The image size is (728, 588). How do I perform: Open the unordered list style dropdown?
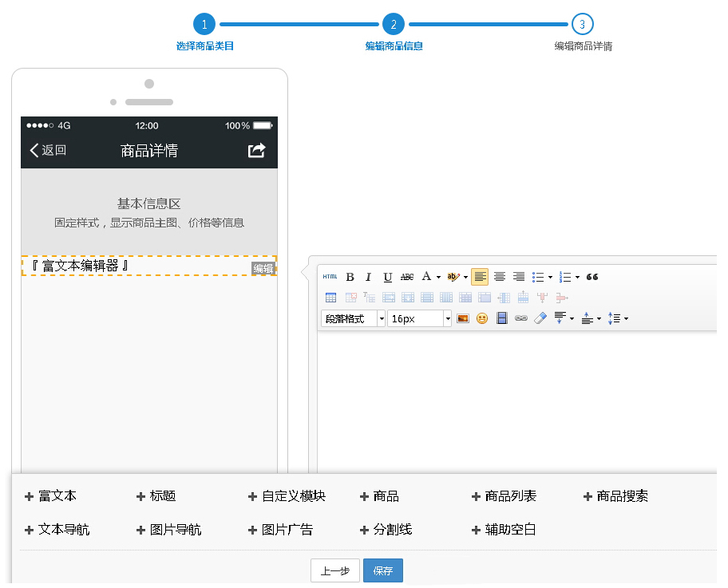click(551, 277)
